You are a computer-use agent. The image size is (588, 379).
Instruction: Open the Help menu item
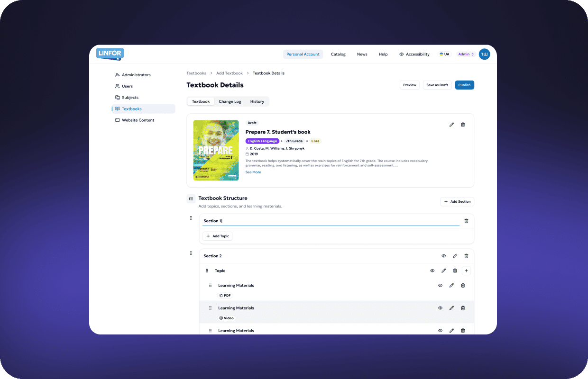383,54
